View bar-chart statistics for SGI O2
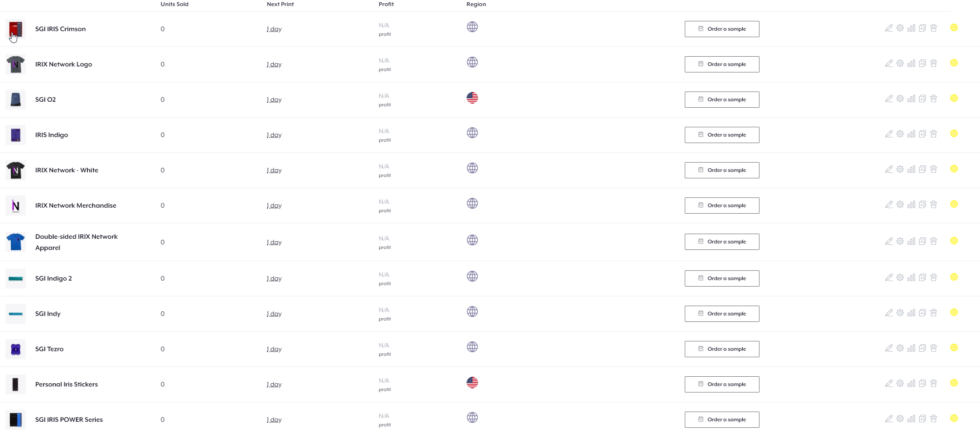The image size is (980, 445). 911,98
